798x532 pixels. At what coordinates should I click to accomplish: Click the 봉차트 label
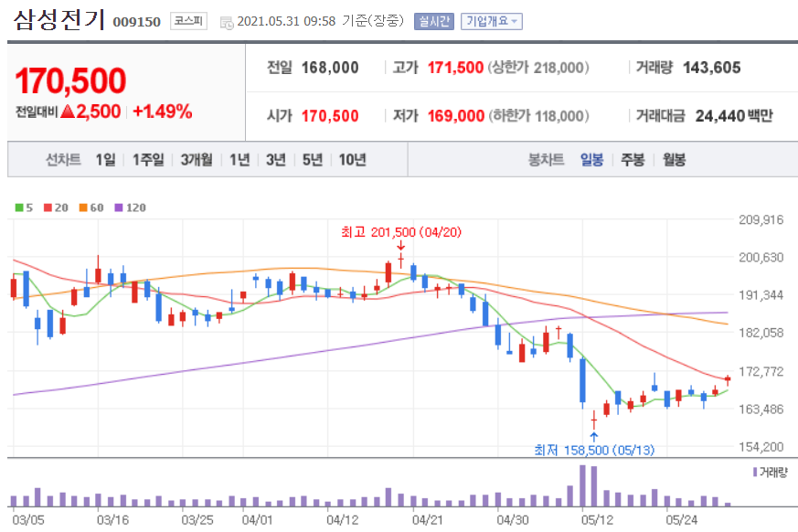point(546,160)
